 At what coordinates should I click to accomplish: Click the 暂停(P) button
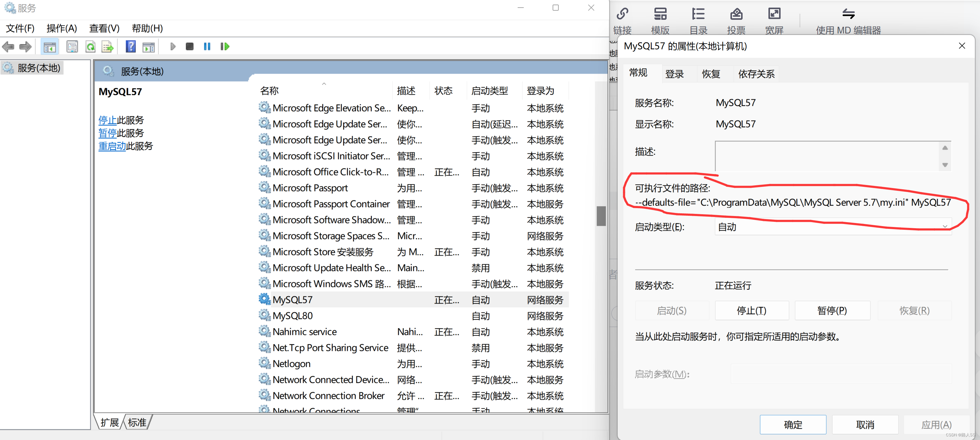[x=832, y=310]
